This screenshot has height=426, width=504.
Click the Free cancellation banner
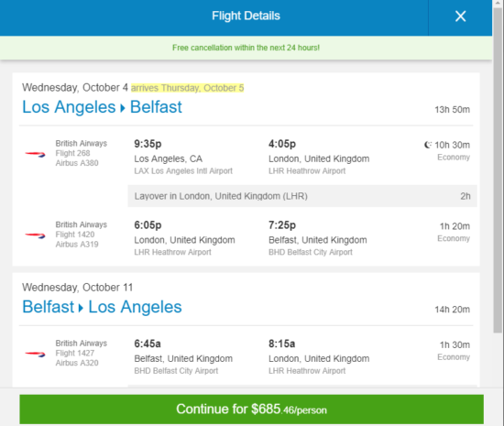(246, 48)
